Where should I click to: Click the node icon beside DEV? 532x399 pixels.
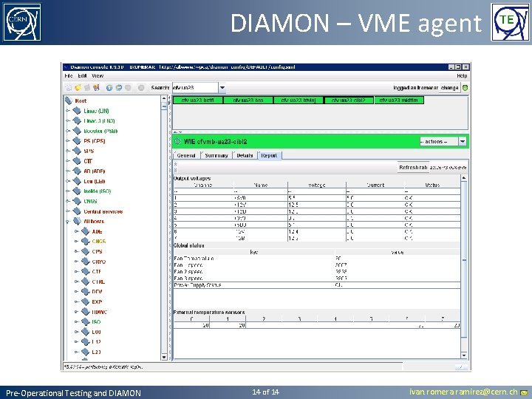85,291
